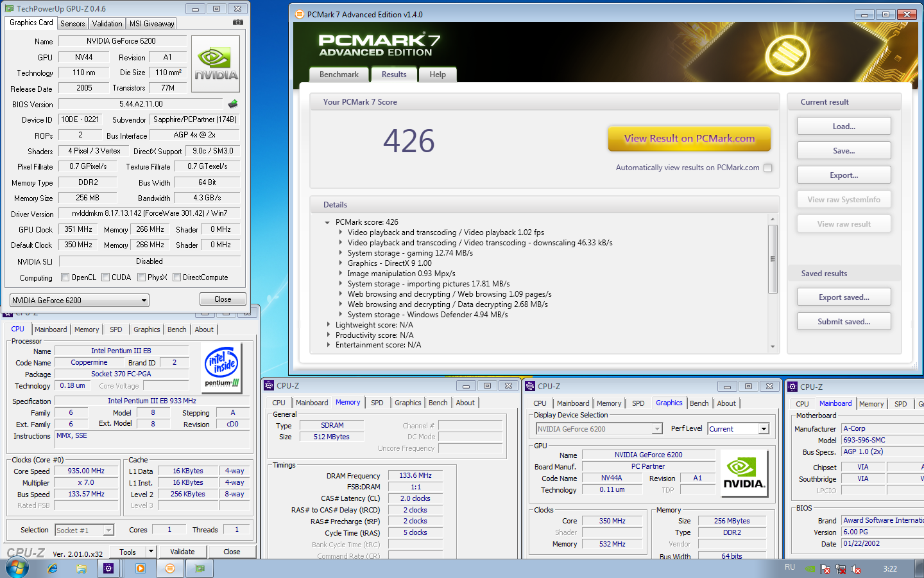Open the Action Center flag tray icon
The height and width of the screenshot is (578, 924).
coord(825,569)
